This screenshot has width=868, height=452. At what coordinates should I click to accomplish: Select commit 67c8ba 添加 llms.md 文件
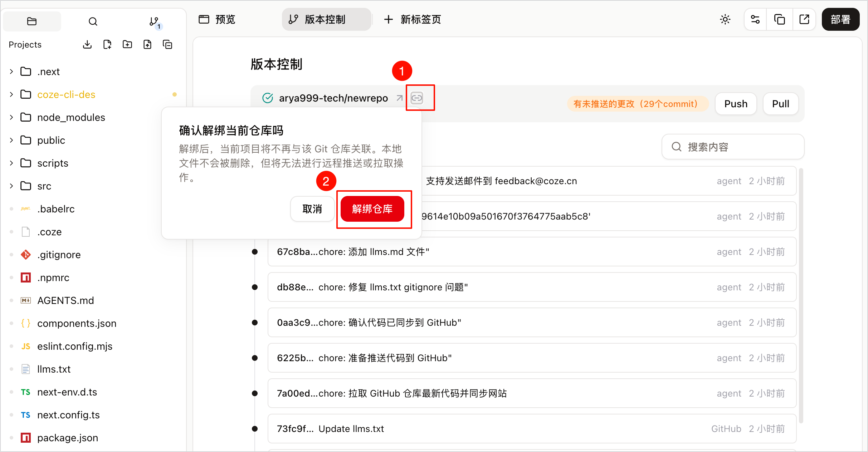(532, 252)
